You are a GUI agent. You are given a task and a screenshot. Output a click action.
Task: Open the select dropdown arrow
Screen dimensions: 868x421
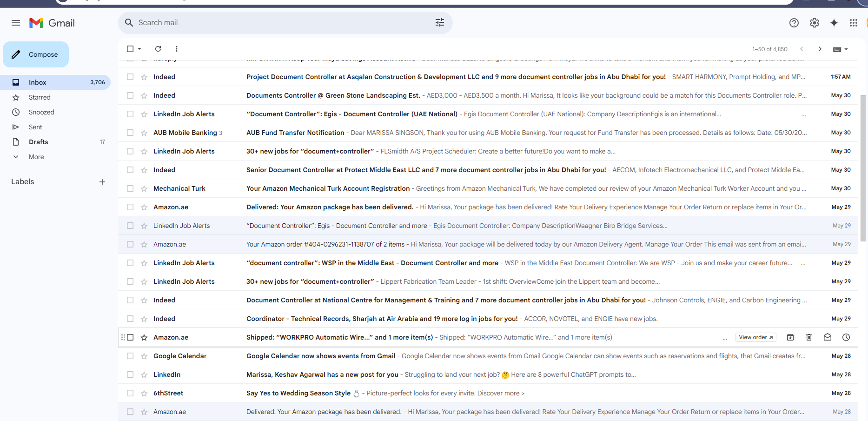coord(139,49)
